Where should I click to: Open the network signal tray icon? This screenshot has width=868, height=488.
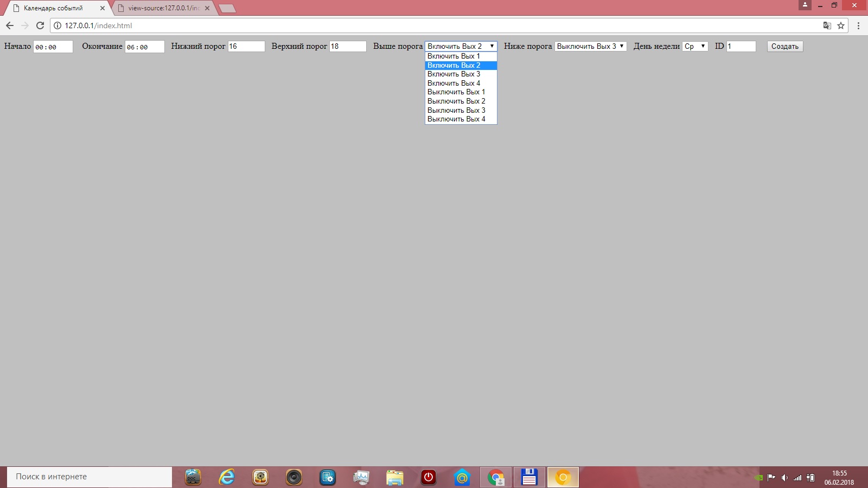coord(797,478)
